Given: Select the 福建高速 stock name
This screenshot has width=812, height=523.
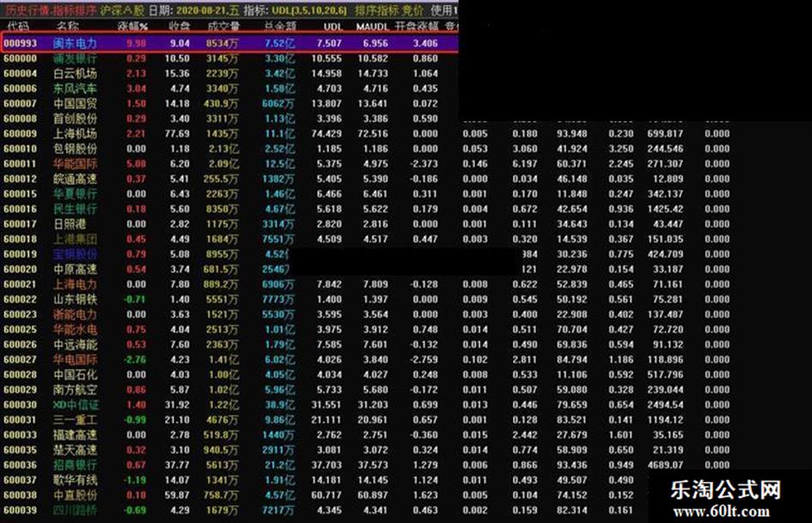Looking at the screenshot, I should 75,435.
